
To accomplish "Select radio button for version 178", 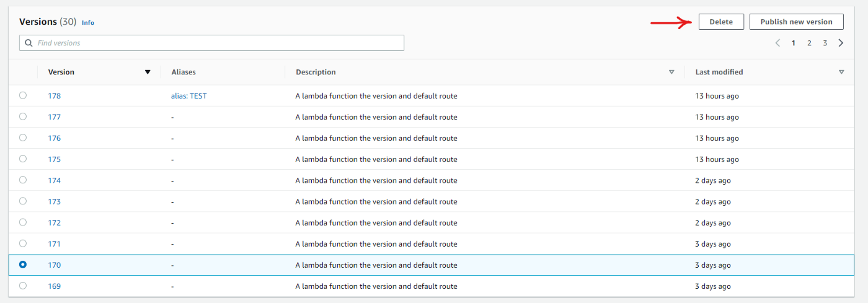I will coord(23,95).
